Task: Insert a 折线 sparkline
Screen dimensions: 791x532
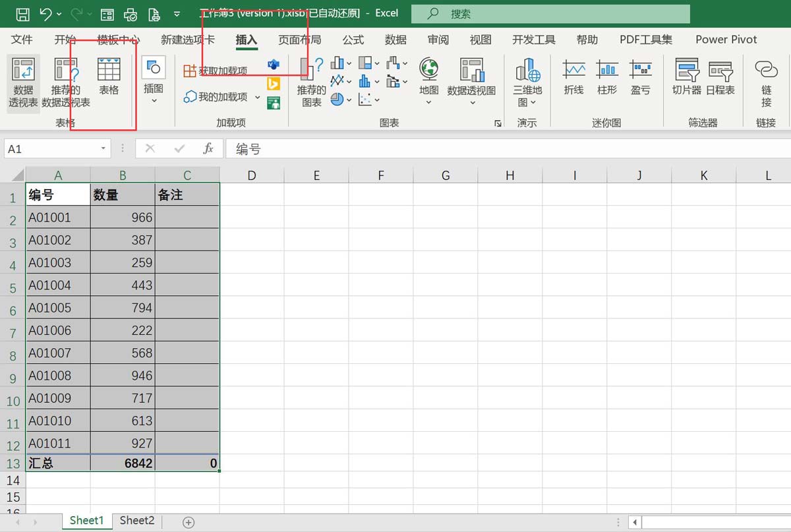Action: click(573, 74)
